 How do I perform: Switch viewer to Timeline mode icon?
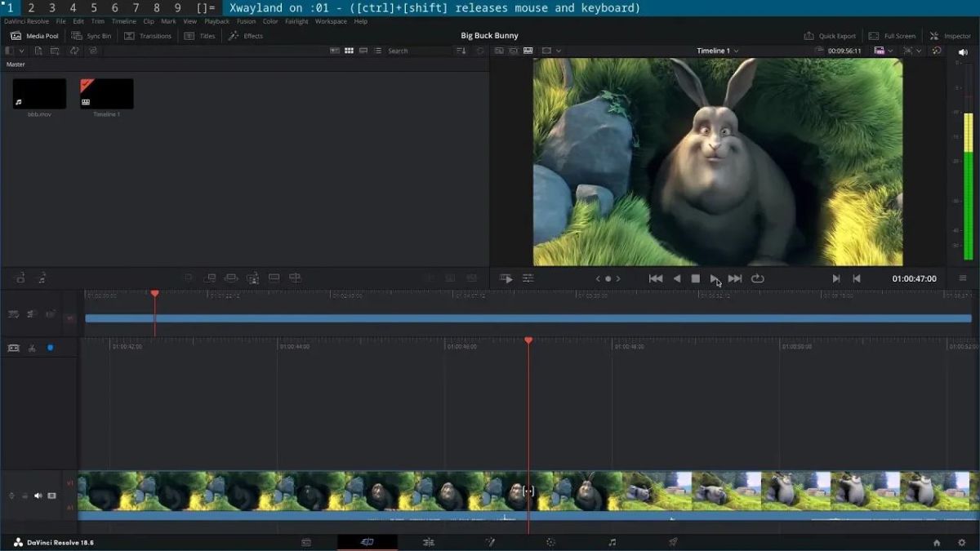[x=528, y=51]
